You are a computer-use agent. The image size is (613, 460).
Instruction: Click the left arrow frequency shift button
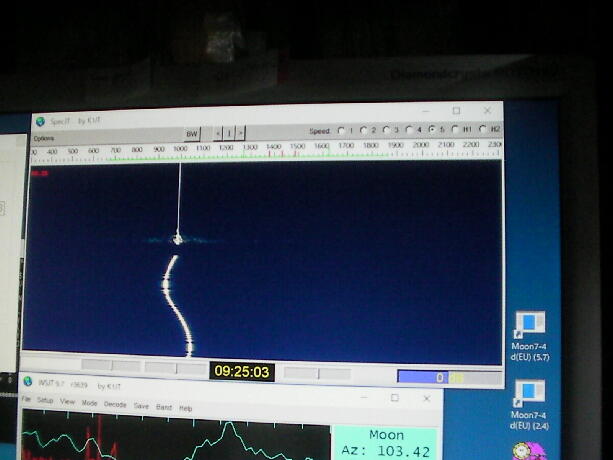217,132
